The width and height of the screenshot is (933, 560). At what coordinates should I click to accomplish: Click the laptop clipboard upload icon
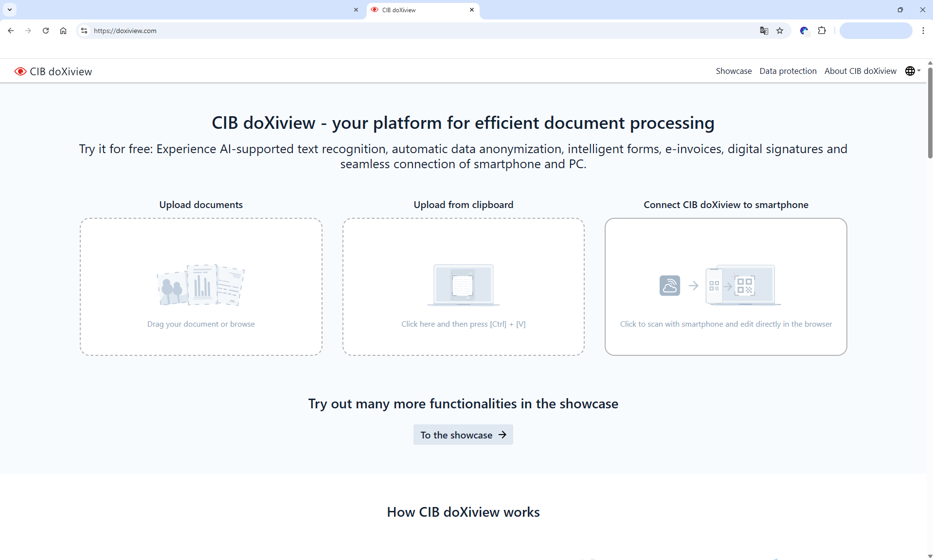[463, 285]
